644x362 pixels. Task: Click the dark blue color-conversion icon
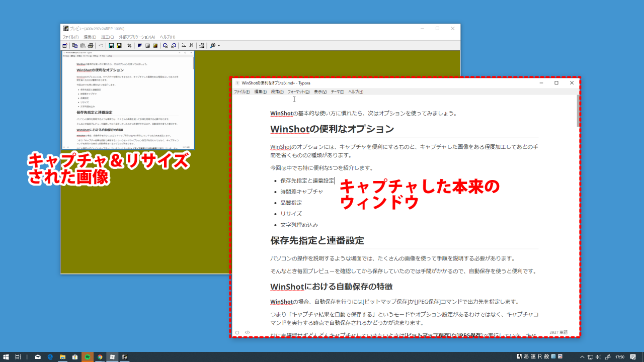click(x=139, y=46)
